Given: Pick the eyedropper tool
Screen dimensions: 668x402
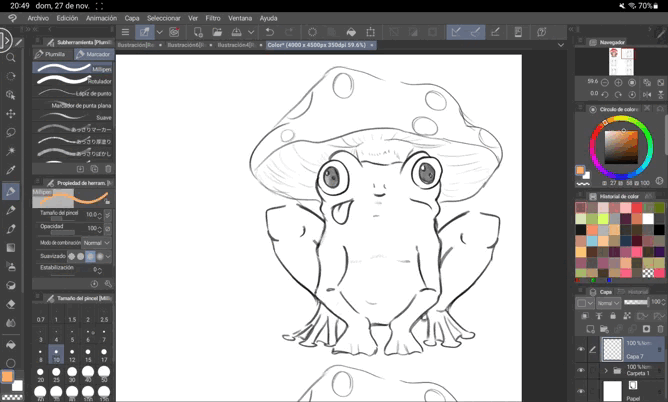Looking at the screenshot, I should click(11, 171).
